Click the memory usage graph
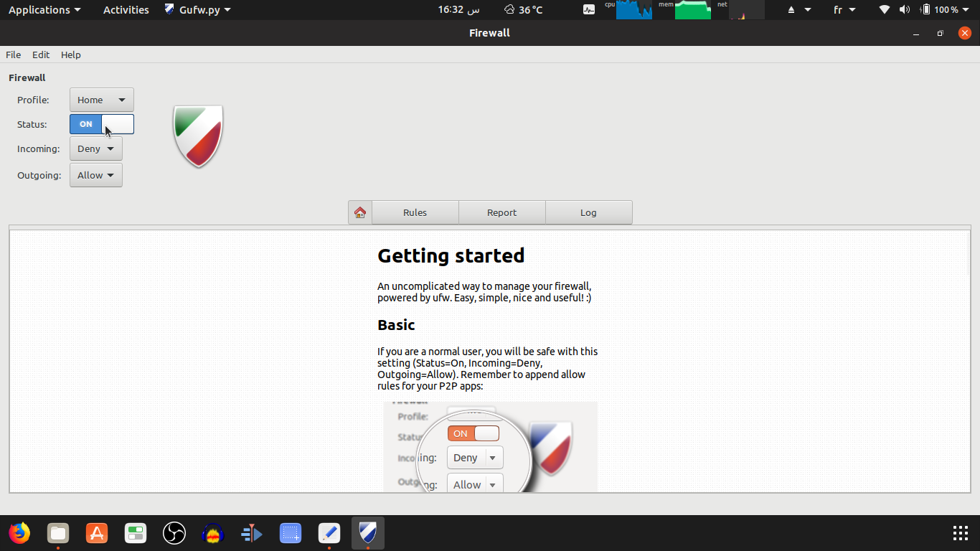The height and width of the screenshot is (551, 980). [692, 10]
